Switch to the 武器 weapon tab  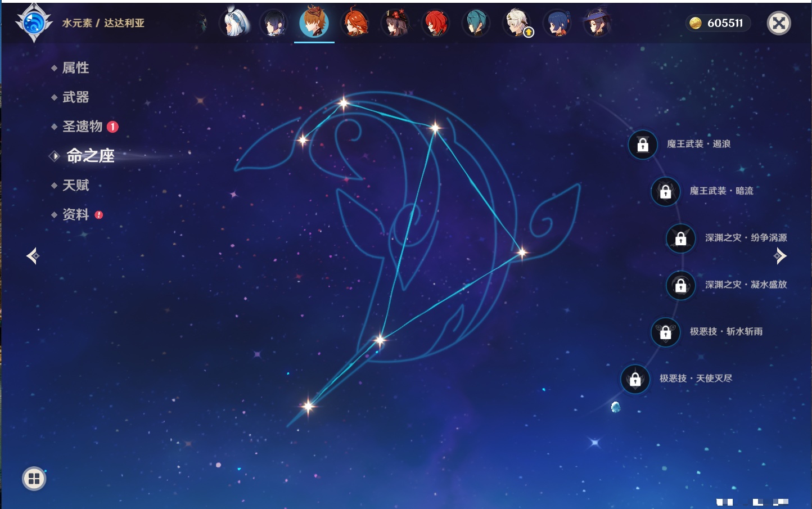point(75,97)
